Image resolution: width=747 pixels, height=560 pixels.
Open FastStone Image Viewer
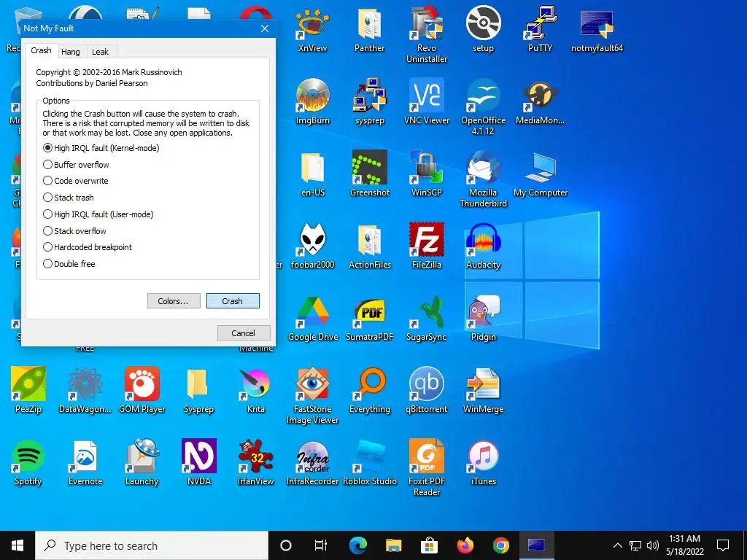pos(312,396)
